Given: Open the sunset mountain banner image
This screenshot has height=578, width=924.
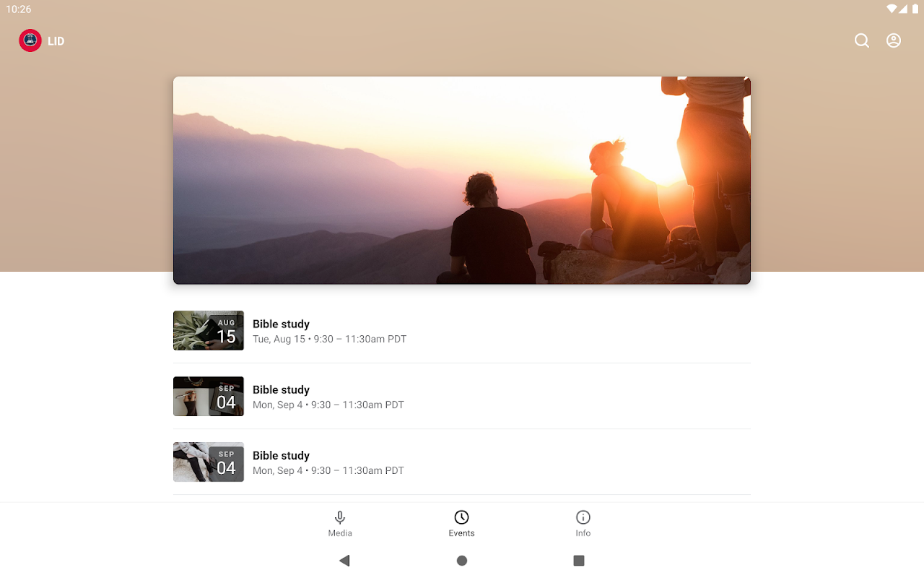Looking at the screenshot, I should point(462,181).
